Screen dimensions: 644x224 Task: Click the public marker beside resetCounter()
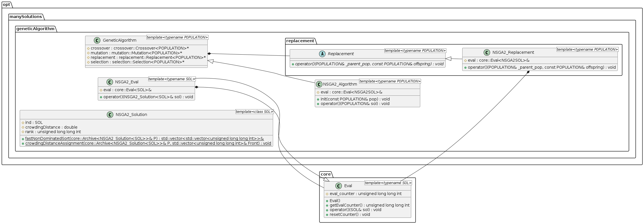tap(327, 215)
